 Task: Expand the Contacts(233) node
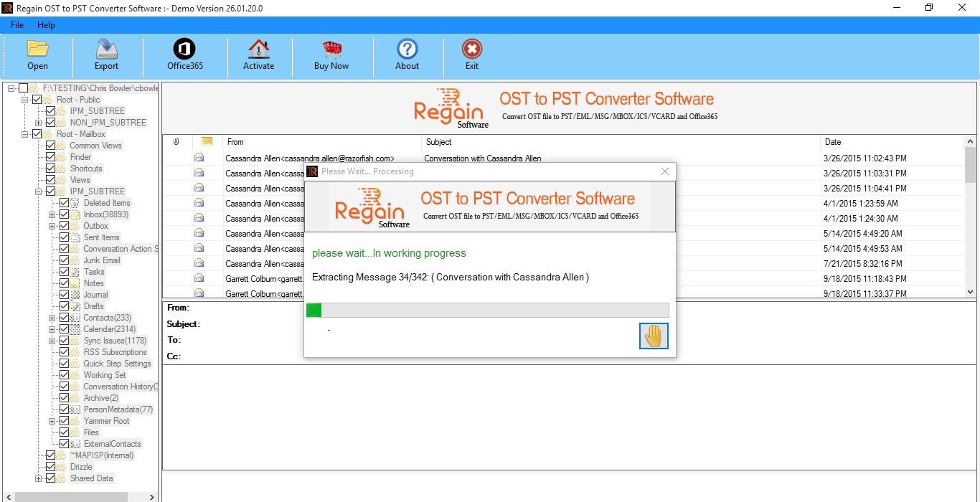pyautogui.click(x=52, y=318)
